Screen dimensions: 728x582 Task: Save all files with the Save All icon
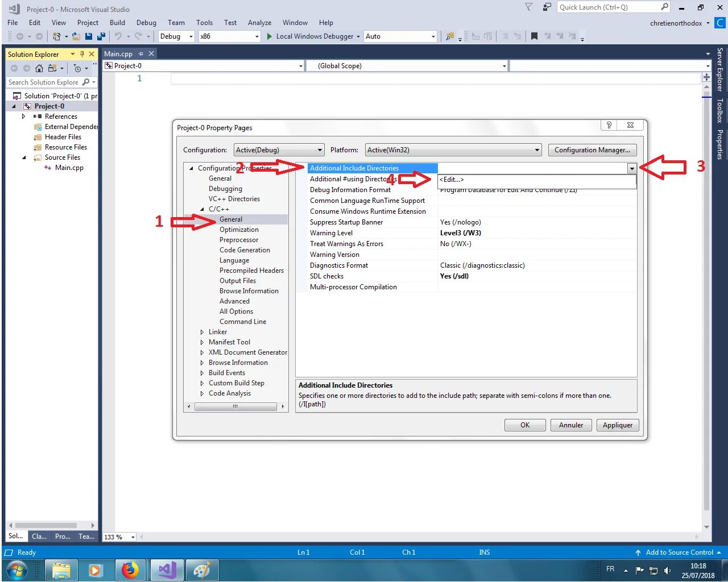click(101, 36)
